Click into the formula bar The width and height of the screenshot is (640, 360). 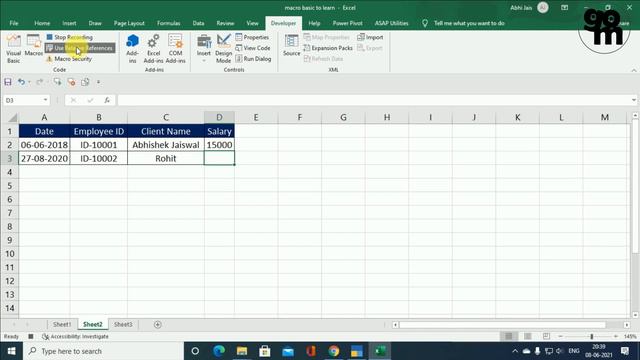point(373,100)
